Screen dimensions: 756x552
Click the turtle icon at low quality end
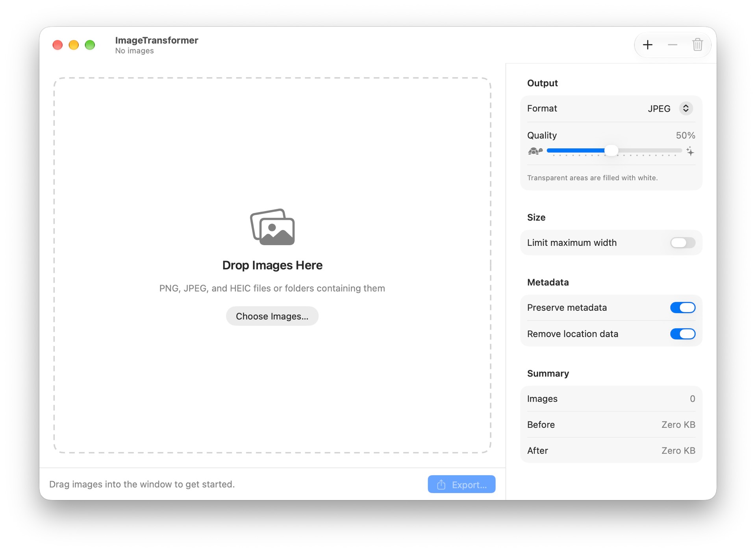[535, 151]
